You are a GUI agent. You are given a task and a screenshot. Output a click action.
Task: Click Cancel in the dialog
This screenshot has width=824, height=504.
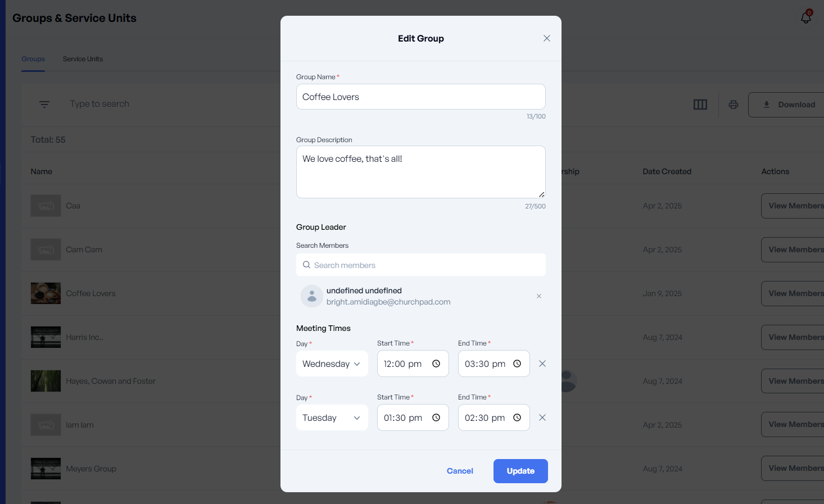coord(459,471)
